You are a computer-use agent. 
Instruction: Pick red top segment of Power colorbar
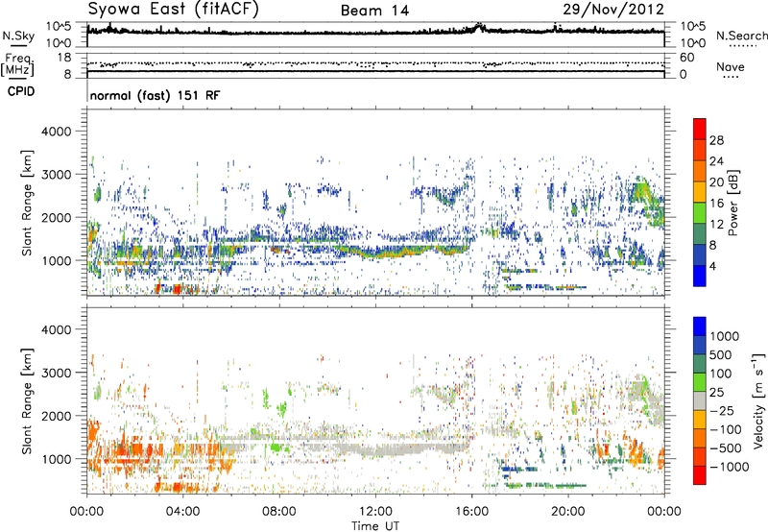pyautogui.click(x=700, y=129)
